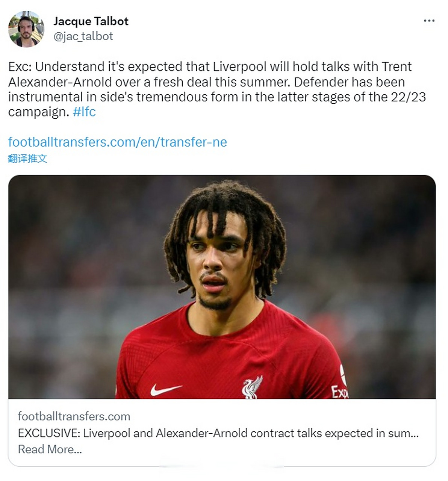The image size is (448, 481).
Task: Click Read More... on the link card
Action: 50,449
